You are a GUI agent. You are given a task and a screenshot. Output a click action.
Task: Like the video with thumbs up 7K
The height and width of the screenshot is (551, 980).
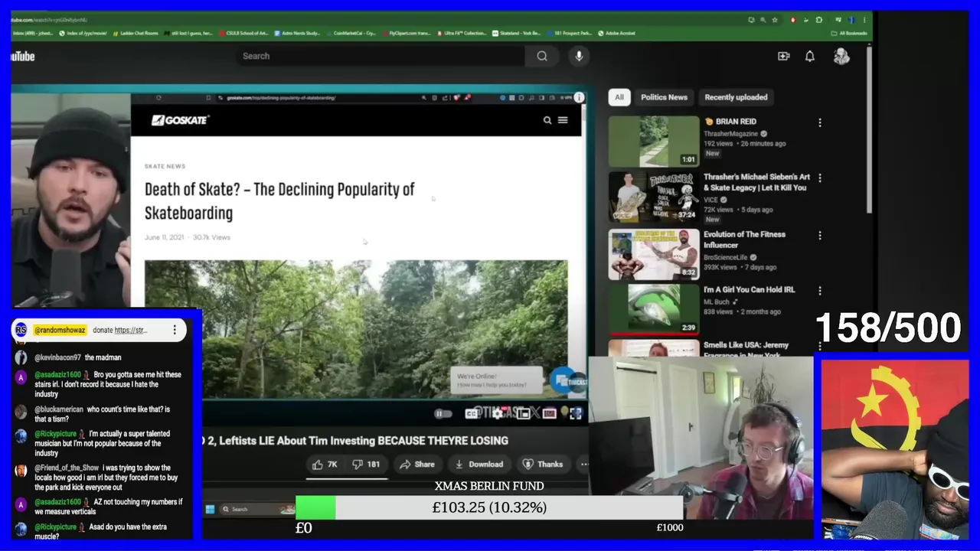click(x=325, y=465)
